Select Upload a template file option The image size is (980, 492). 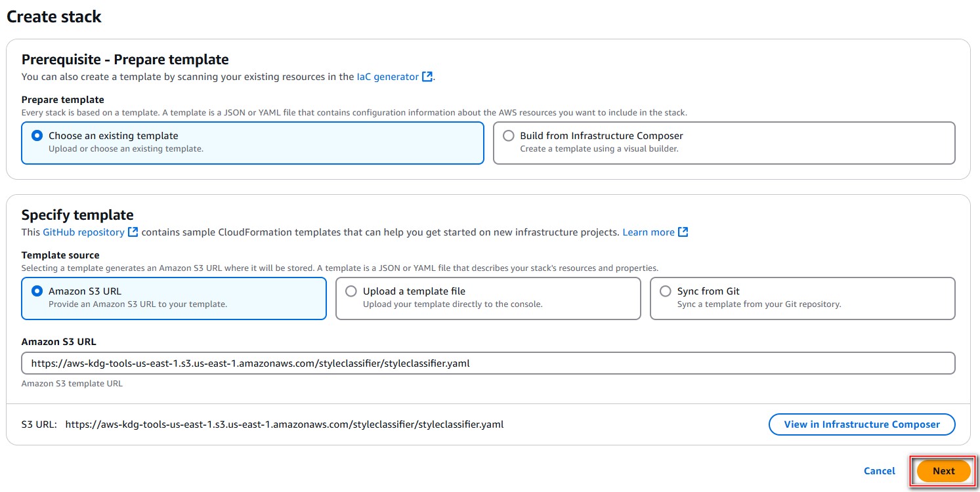pyautogui.click(x=488, y=298)
